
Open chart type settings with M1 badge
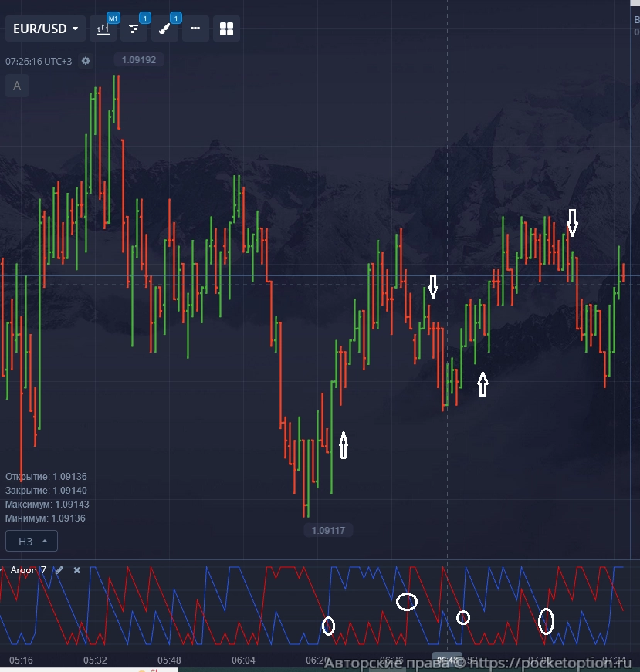[103, 29]
